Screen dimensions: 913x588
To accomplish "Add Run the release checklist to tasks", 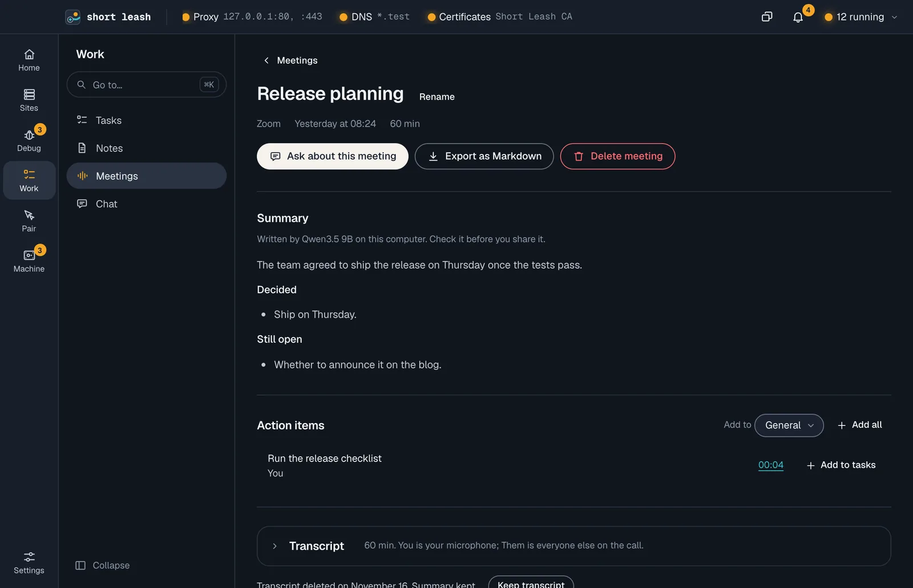I will pyautogui.click(x=841, y=465).
